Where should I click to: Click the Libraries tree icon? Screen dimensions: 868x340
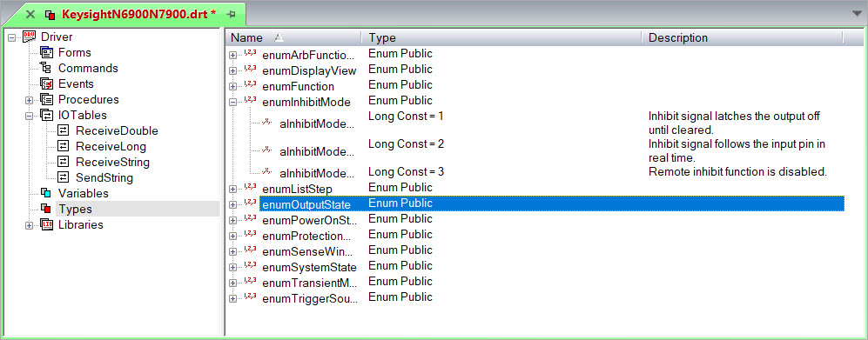(46, 225)
